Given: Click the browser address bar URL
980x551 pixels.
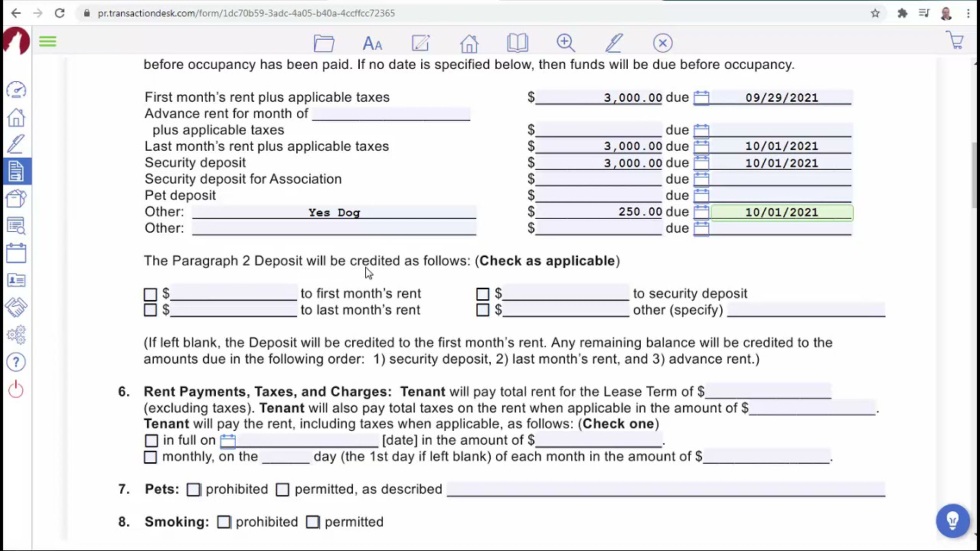Looking at the screenshot, I should 247,13.
